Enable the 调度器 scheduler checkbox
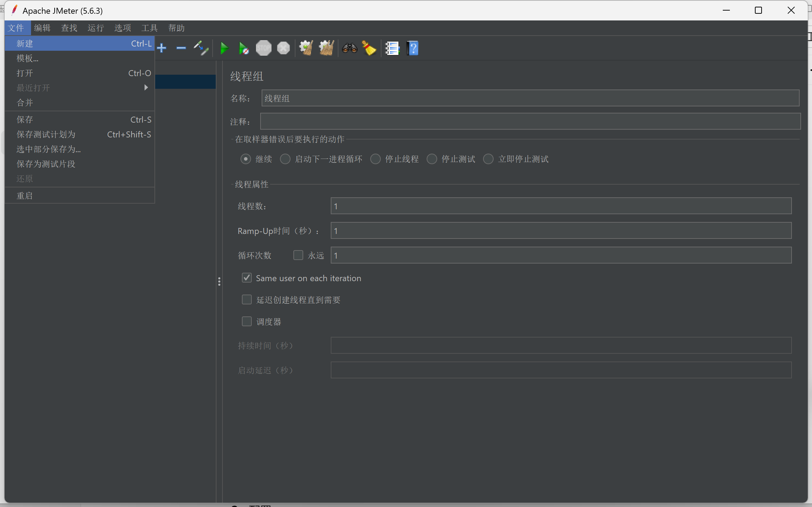 click(x=247, y=321)
